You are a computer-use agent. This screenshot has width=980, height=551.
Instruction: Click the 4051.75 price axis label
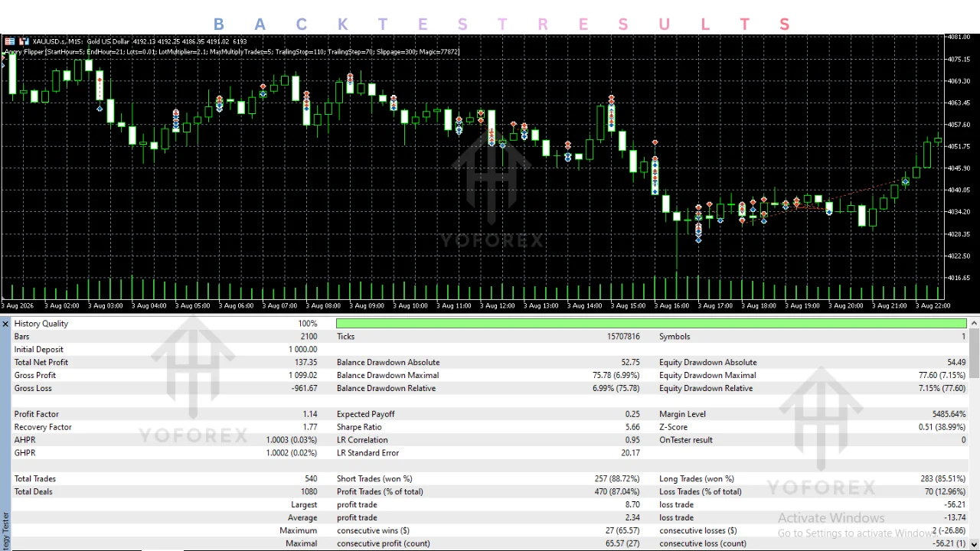(x=959, y=147)
